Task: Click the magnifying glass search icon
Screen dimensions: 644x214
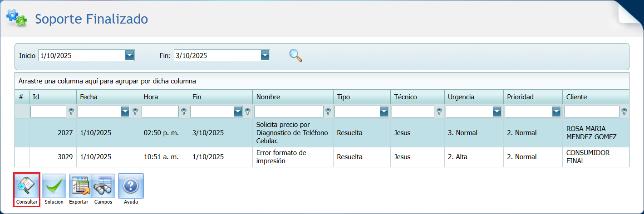Action: 295,55
